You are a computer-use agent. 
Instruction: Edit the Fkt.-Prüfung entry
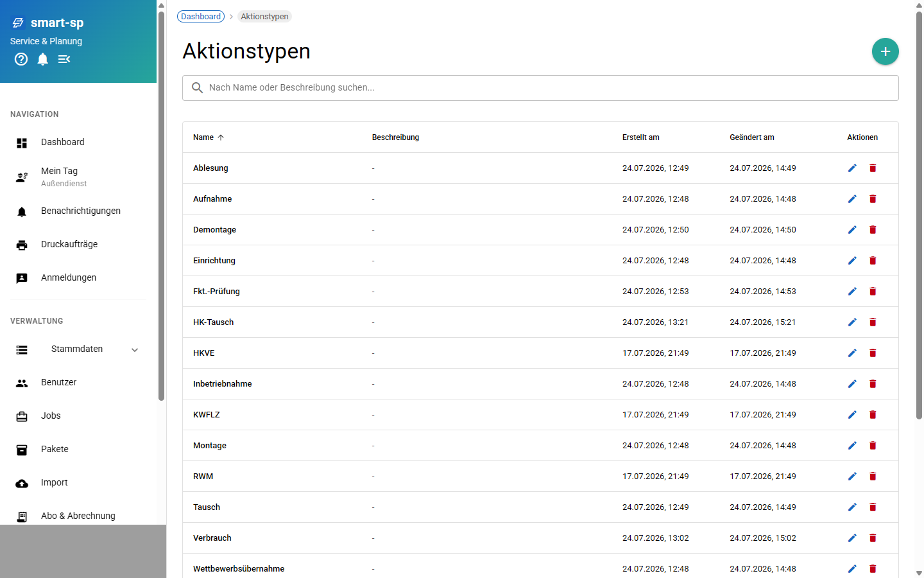point(852,292)
